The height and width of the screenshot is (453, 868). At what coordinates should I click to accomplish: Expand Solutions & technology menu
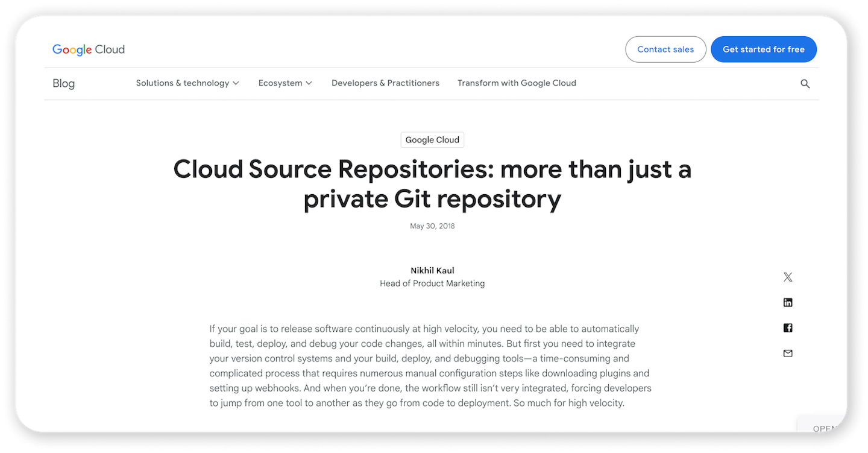point(187,83)
